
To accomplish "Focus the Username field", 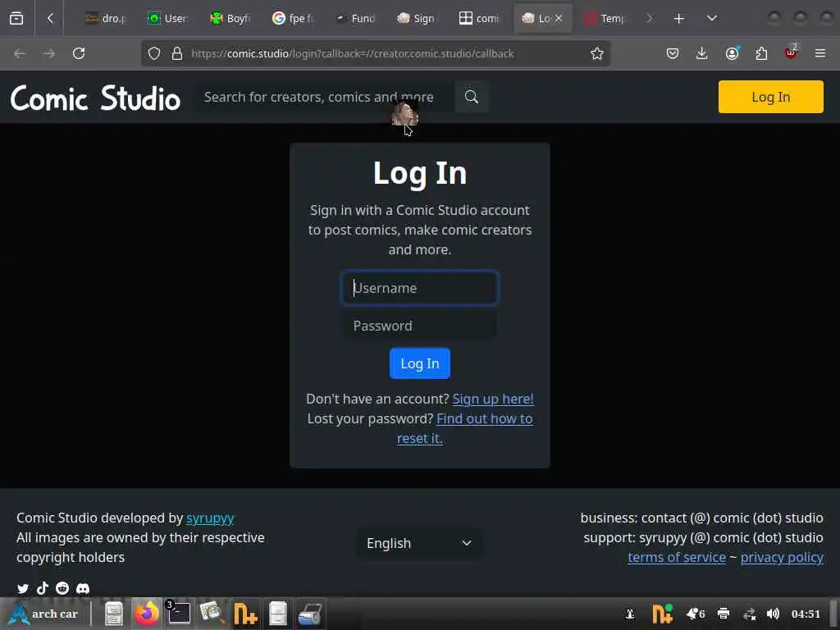I will 419,288.
